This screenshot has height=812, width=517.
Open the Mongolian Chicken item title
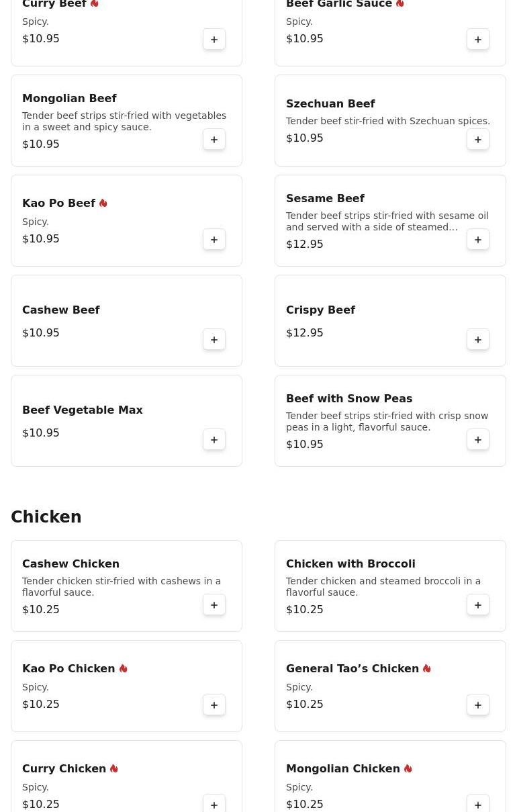pos(342,768)
